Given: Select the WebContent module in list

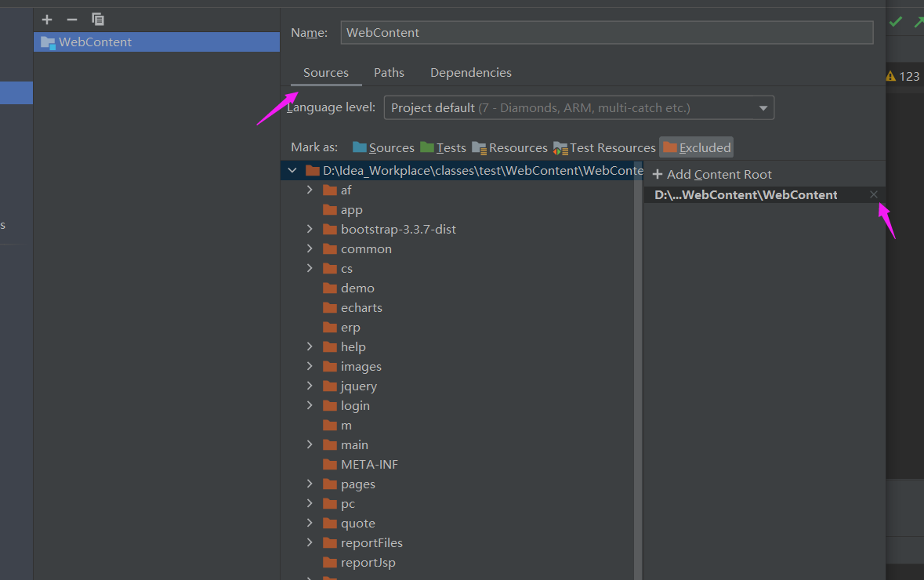Looking at the screenshot, I should click(x=157, y=42).
